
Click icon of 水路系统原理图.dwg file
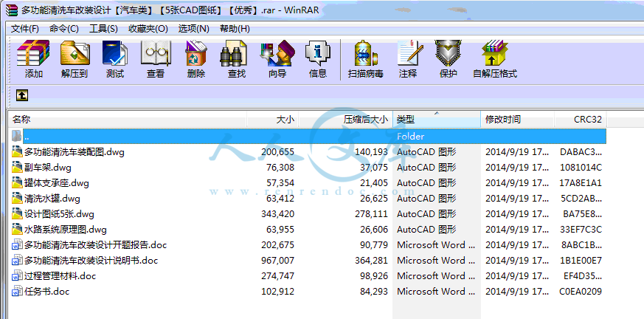point(17,230)
